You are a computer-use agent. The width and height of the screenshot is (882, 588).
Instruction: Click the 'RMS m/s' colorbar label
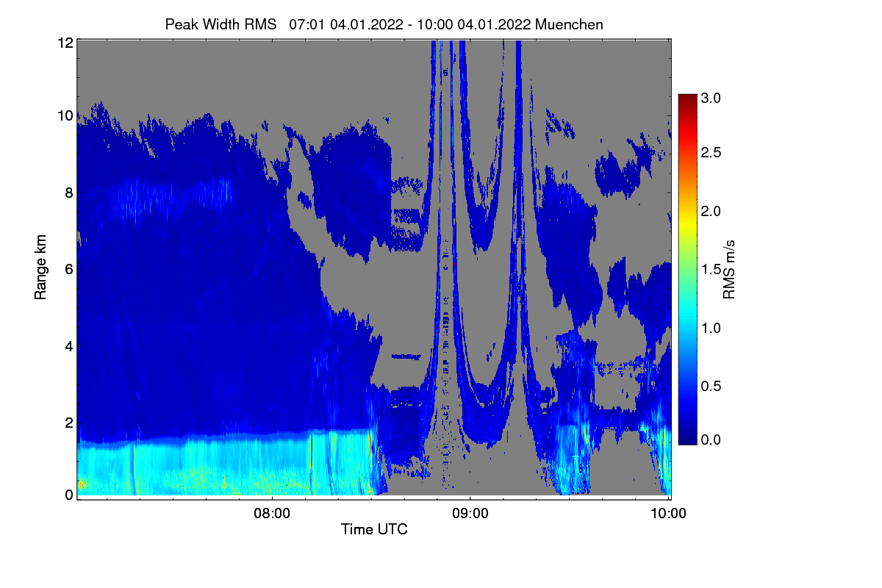tap(728, 268)
